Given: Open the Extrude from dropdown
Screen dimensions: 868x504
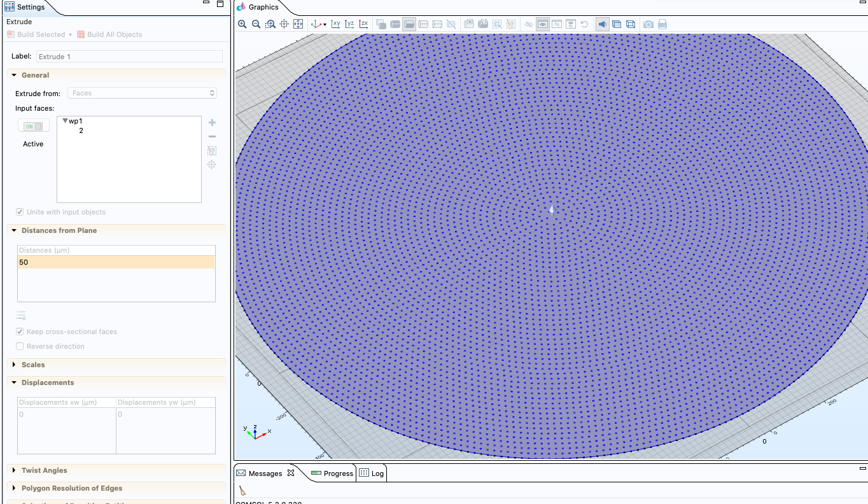Looking at the screenshot, I should pos(142,93).
